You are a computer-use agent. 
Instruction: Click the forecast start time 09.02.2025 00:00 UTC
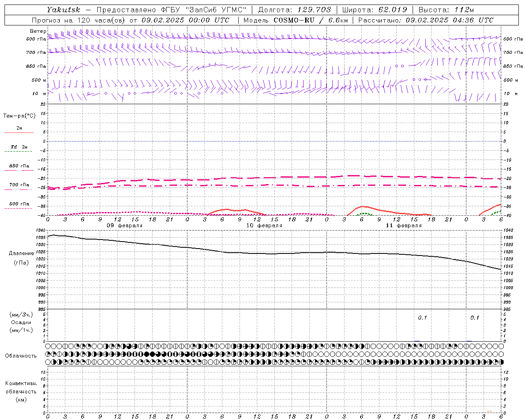point(185,20)
